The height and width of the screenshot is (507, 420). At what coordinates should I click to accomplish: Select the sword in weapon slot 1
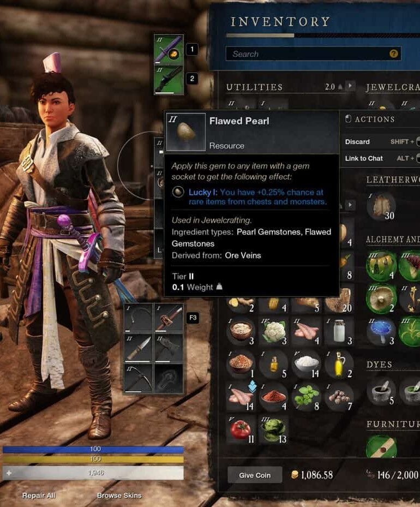tap(169, 49)
